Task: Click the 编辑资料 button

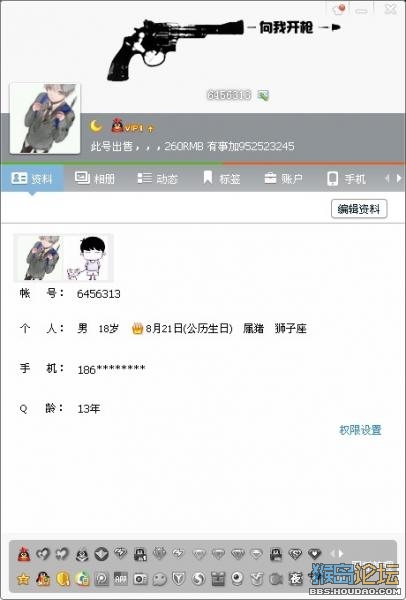Action: pyautogui.click(x=359, y=209)
